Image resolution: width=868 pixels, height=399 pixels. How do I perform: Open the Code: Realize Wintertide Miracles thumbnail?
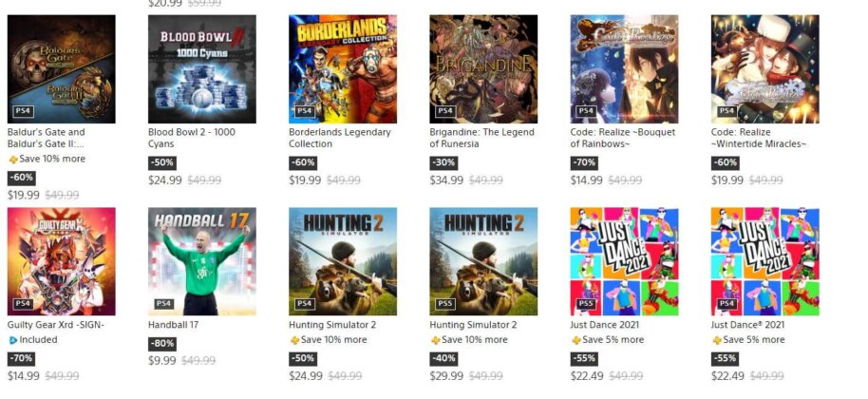point(764,69)
